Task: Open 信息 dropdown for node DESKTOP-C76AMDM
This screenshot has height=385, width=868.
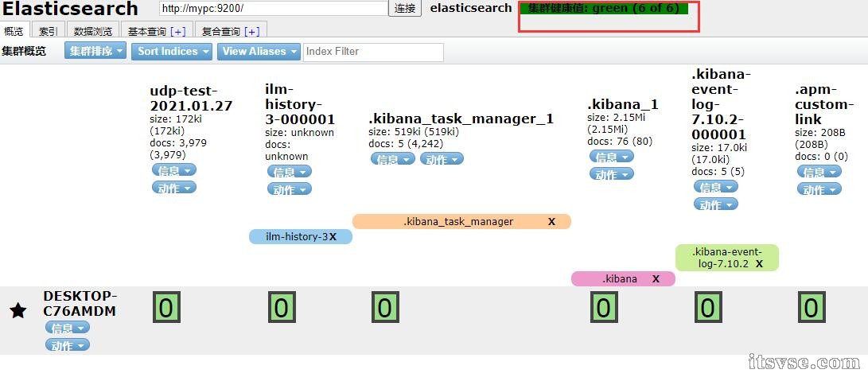Action: (x=68, y=328)
